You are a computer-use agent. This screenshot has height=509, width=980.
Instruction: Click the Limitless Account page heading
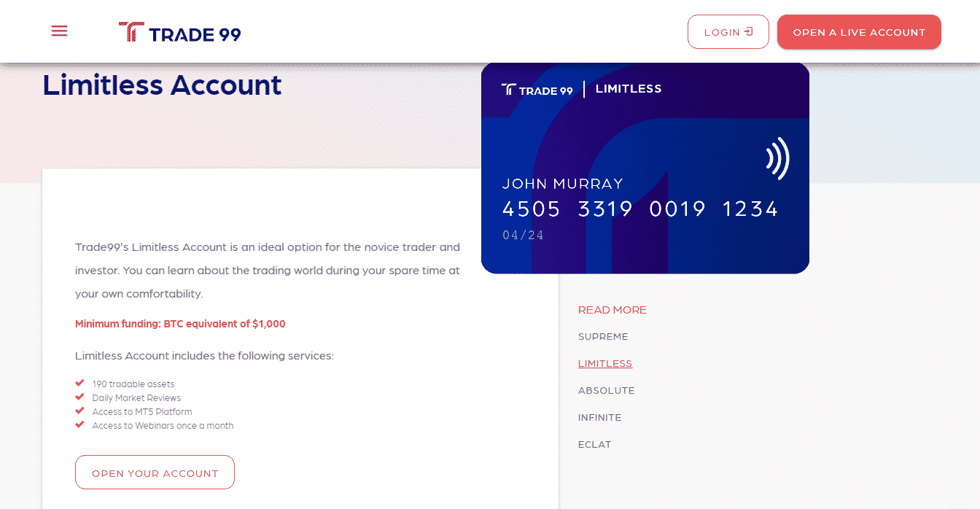click(x=162, y=85)
